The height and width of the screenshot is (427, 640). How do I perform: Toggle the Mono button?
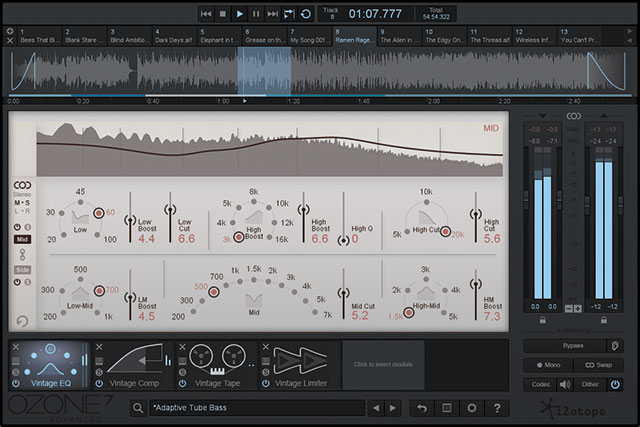pyautogui.click(x=550, y=364)
